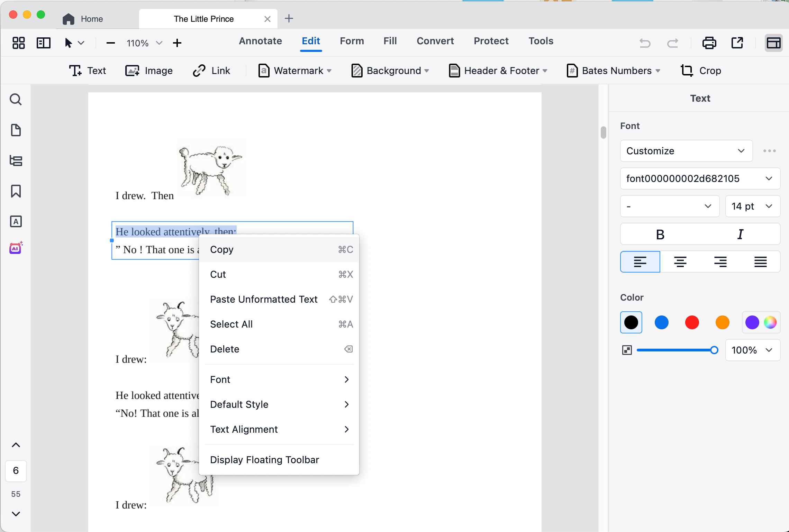Pick the red color swatch
The width and height of the screenshot is (789, 532).
coord(692,322)
